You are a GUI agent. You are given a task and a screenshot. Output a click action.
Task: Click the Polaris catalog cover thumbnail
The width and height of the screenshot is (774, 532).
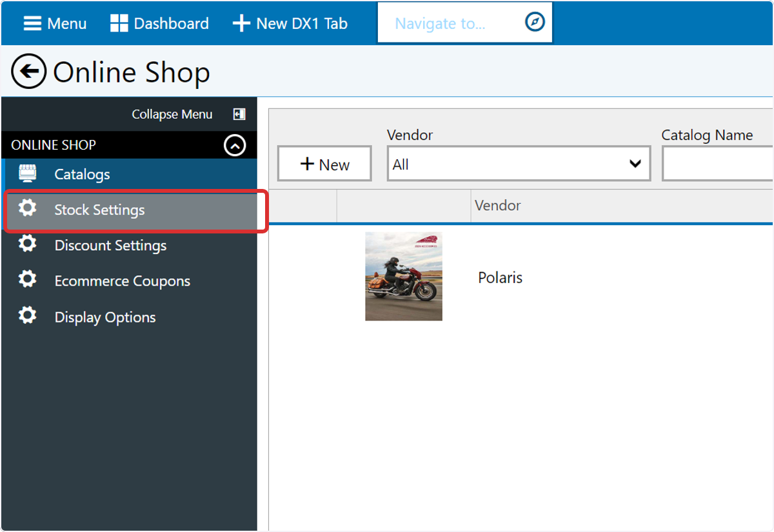pos(404,276)
